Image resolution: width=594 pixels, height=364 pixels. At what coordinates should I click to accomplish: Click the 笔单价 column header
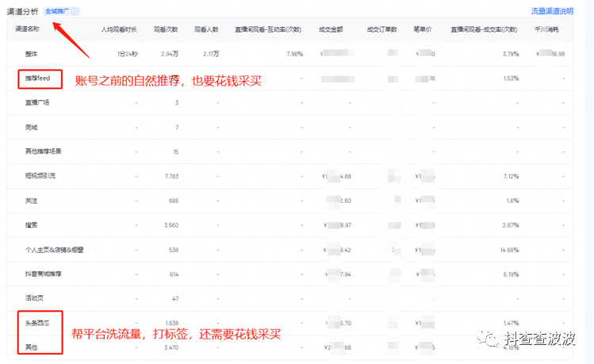(x=423, y=29)
